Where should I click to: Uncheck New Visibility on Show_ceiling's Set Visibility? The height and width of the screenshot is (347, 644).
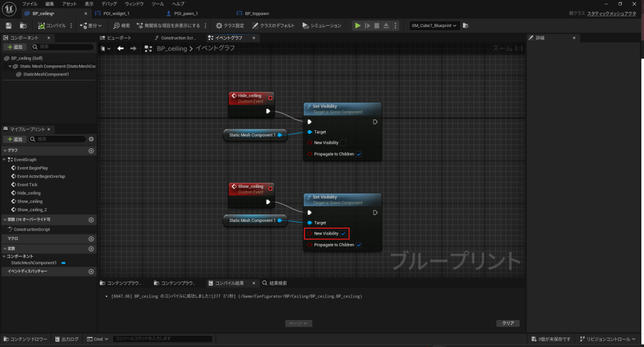[343, 233]
